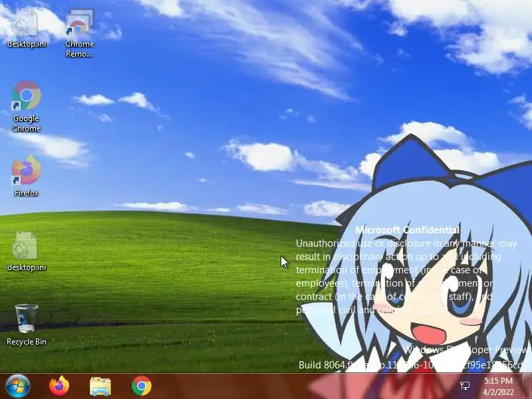Viewport: 532px width, 399px height.
Task: Select the Recycle Bin icon
Action: click(26, 325)
